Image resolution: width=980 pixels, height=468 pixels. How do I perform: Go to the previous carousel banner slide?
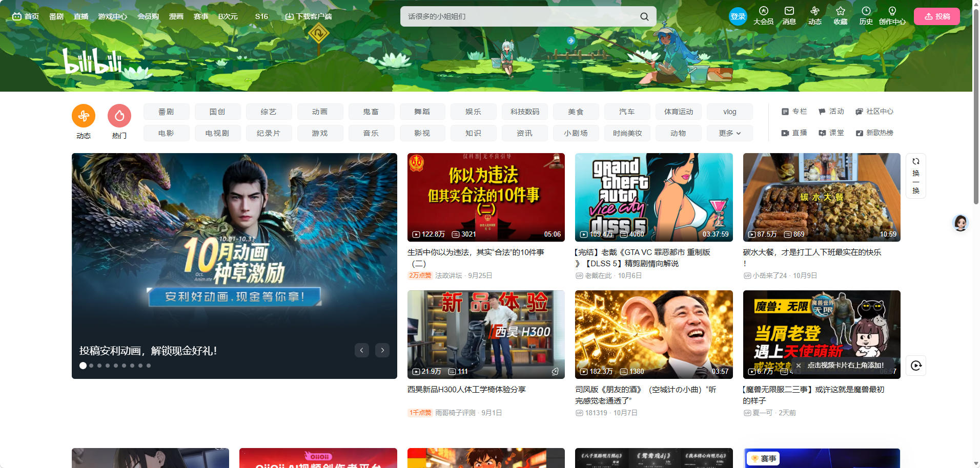click(362, 350)
